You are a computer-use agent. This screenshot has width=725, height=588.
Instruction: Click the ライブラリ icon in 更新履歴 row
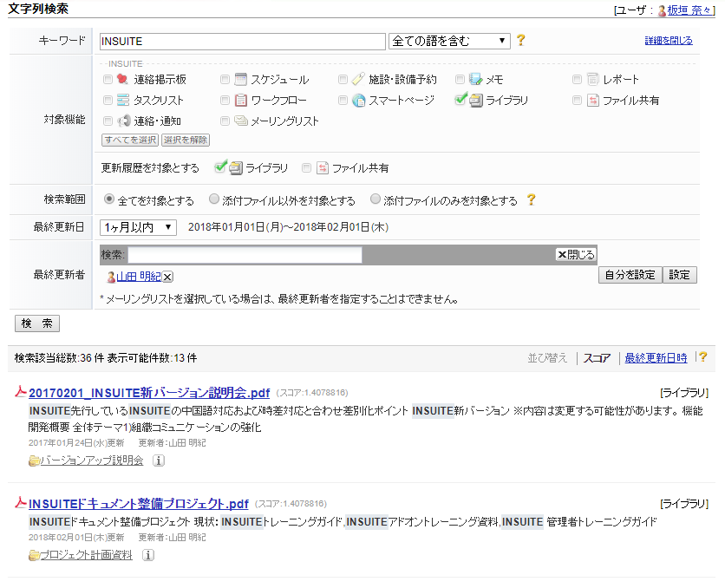pos(236,167)
